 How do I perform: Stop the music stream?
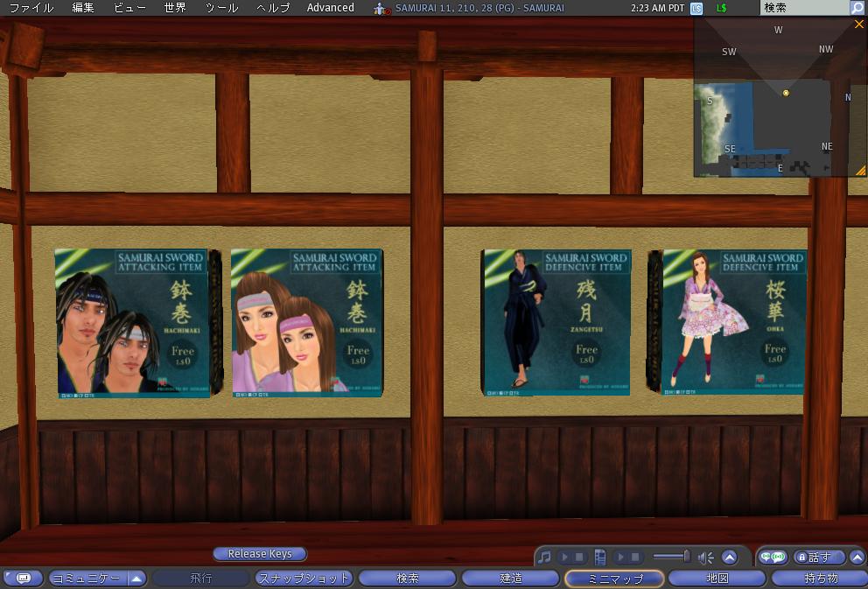(579, 557)
